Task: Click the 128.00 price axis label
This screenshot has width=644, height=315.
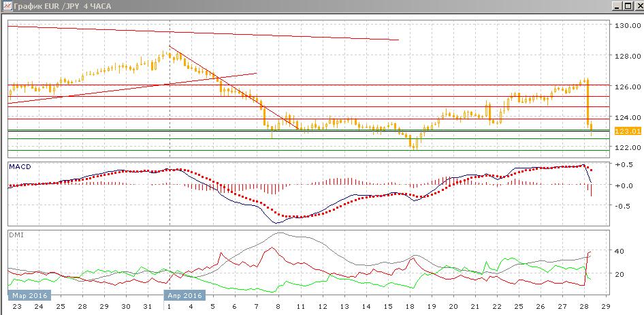Action: click(628, 56)
